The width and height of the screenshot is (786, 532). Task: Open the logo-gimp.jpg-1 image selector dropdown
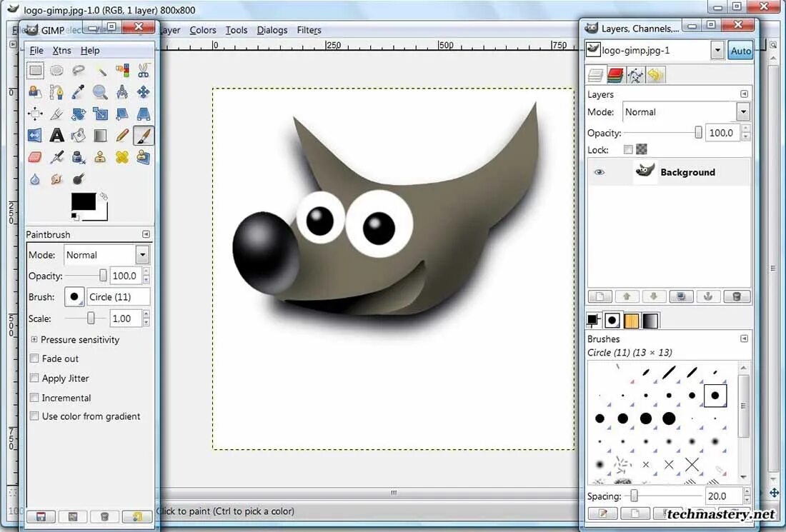pyautogui.click(x=717, y=50)
